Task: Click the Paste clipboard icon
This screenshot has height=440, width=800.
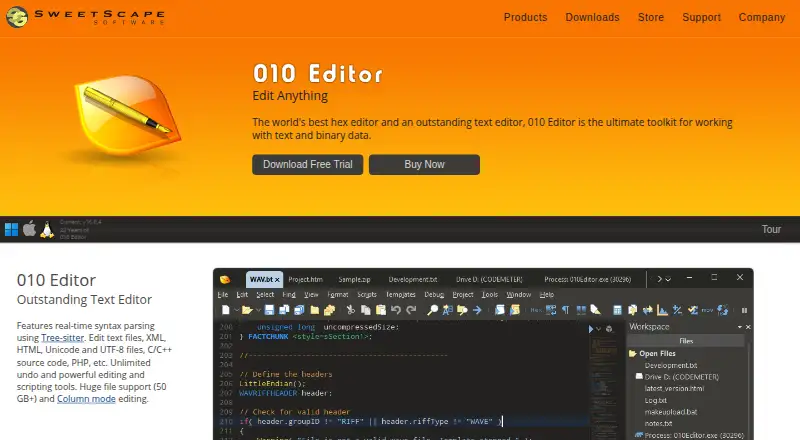Action: pos(381,310)
